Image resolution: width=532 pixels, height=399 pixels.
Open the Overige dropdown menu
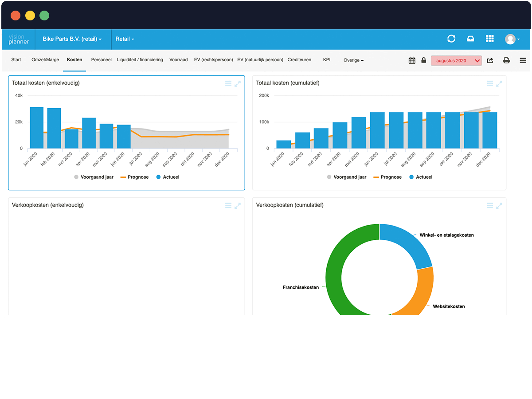coord(353,60)
